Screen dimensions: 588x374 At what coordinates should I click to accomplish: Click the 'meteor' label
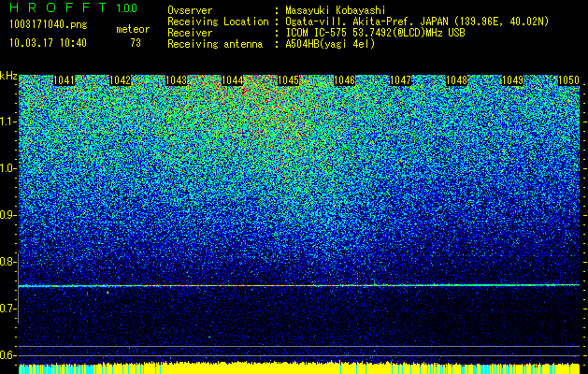click(133, 29)
